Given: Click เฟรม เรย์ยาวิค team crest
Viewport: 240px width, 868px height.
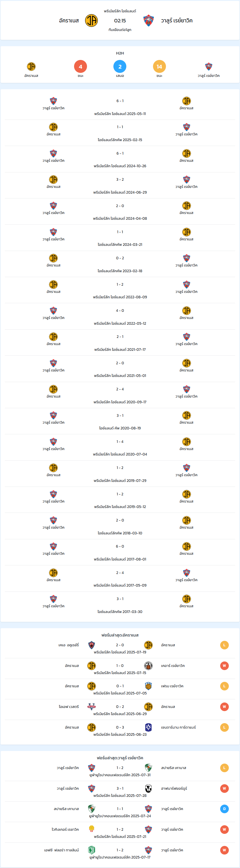Looking at the screenshot, I should [148, 686].
